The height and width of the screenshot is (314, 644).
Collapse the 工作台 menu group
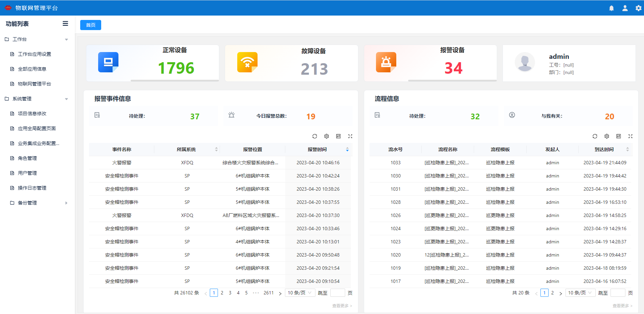(x=66, y=40)
